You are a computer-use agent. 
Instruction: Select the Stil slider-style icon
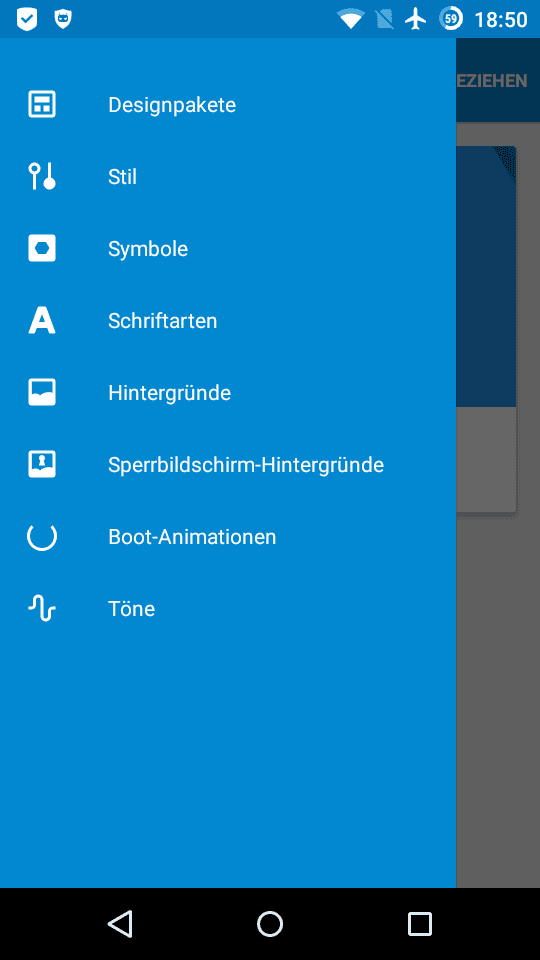(x=42, y=176)
